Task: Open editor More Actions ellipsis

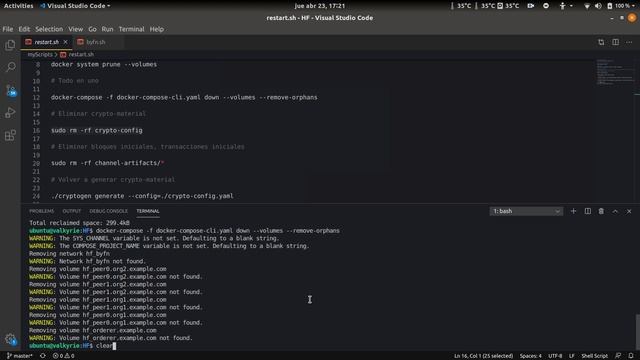Action: pyautogui.click(x=629, y=42)
